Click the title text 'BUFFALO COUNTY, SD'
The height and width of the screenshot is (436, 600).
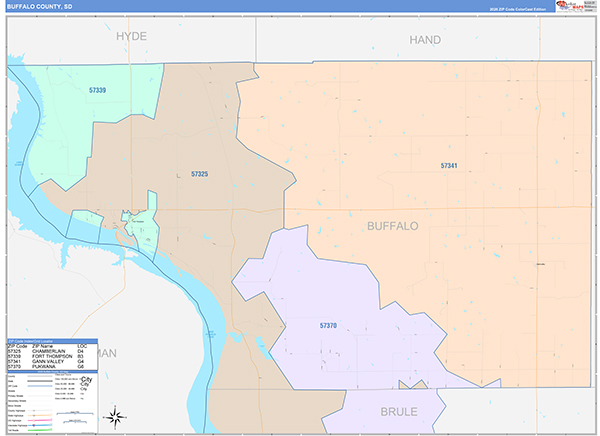click(39, 7)
